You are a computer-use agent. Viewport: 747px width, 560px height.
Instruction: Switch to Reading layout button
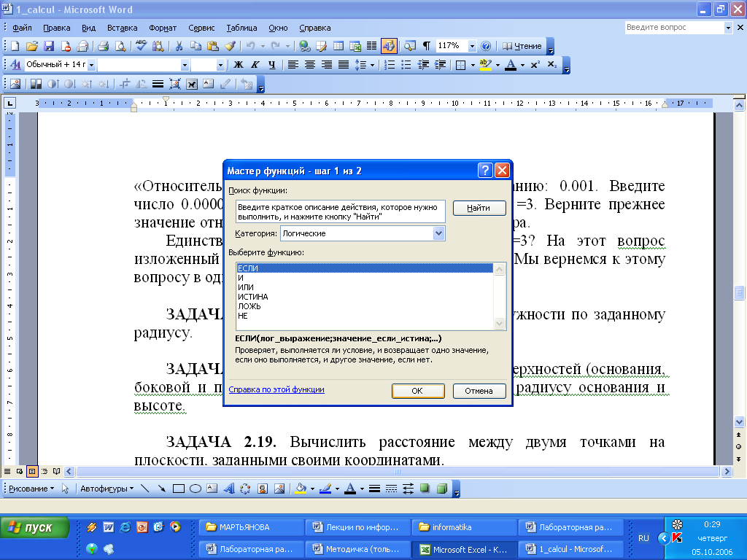pos(522,46)
